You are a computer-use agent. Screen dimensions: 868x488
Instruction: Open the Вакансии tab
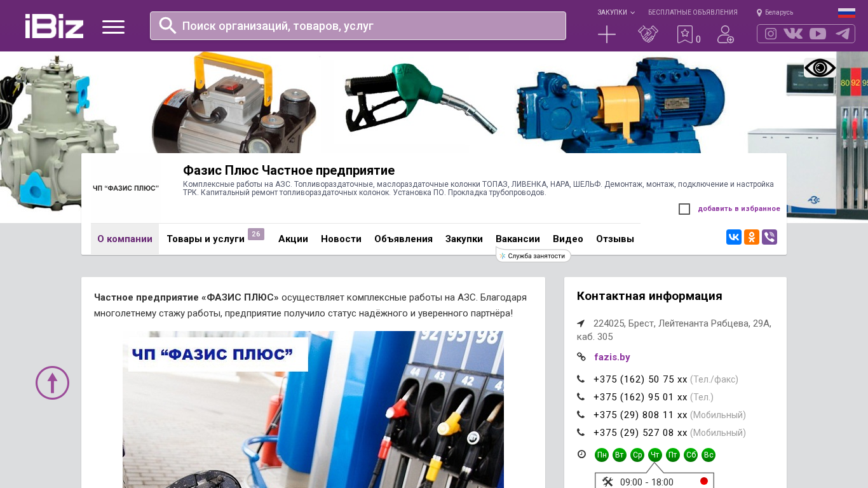[x=518, y=239]
